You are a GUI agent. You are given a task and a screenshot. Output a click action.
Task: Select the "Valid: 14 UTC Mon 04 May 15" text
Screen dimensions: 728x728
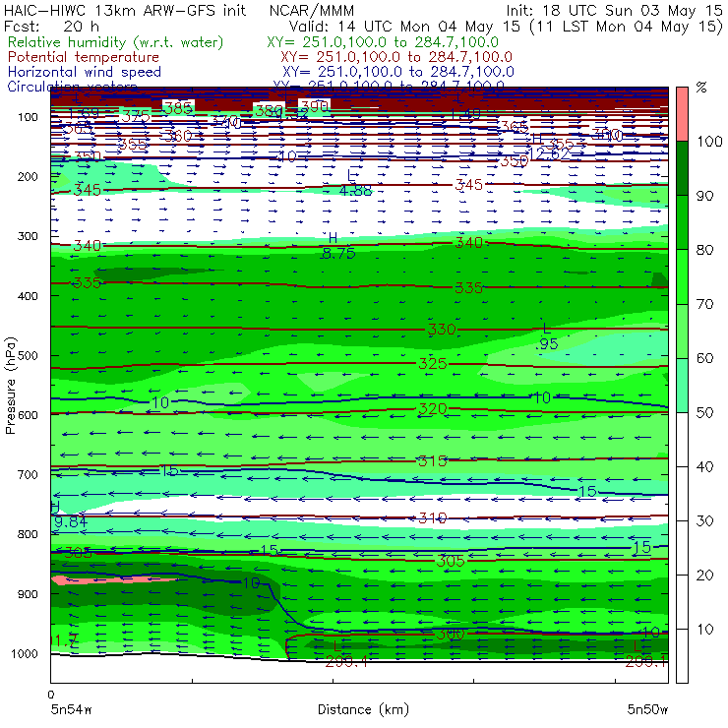(x=404, y=27)
